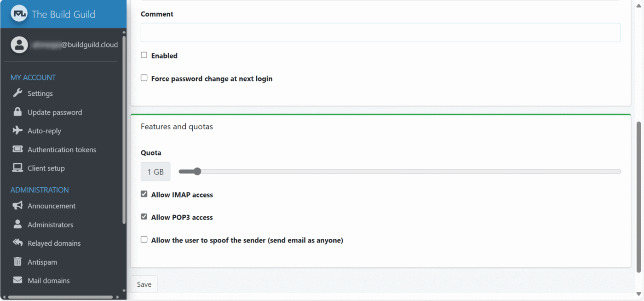Click the airplane icon for Auto-reply
The width and height of the screenshot is (644, 301).
click(x=17, y=131)
